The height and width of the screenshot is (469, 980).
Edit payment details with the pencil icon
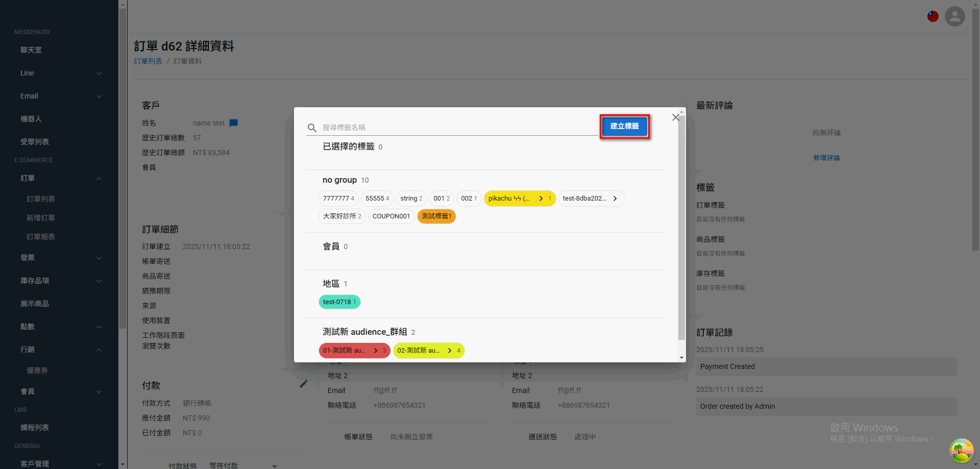303,384
